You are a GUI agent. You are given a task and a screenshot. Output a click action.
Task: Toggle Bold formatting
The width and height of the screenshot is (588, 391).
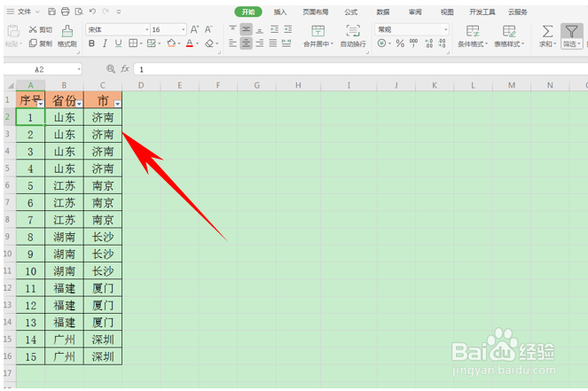point(91,43)
